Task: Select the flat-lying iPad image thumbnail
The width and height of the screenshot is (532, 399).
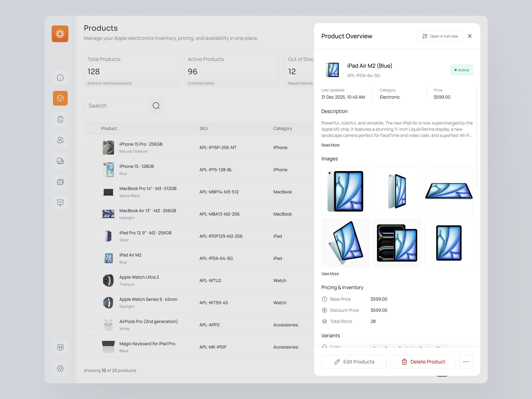Action: (x=449, y=191)
